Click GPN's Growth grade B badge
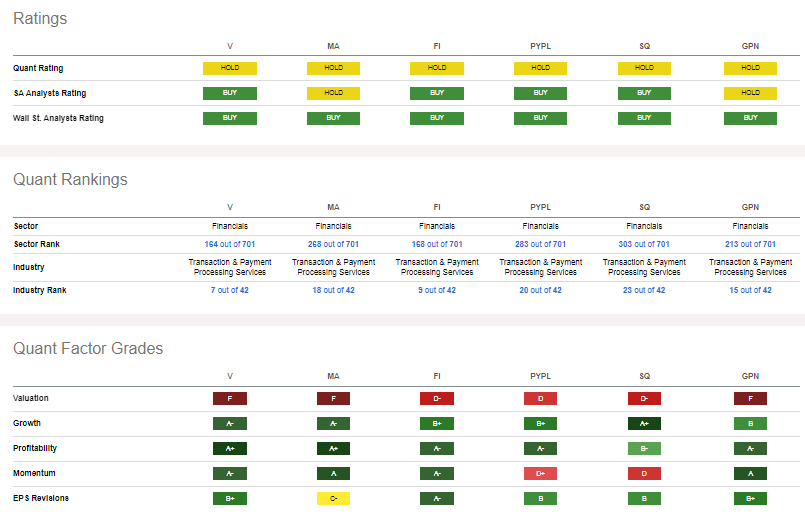 pos(750,424)
